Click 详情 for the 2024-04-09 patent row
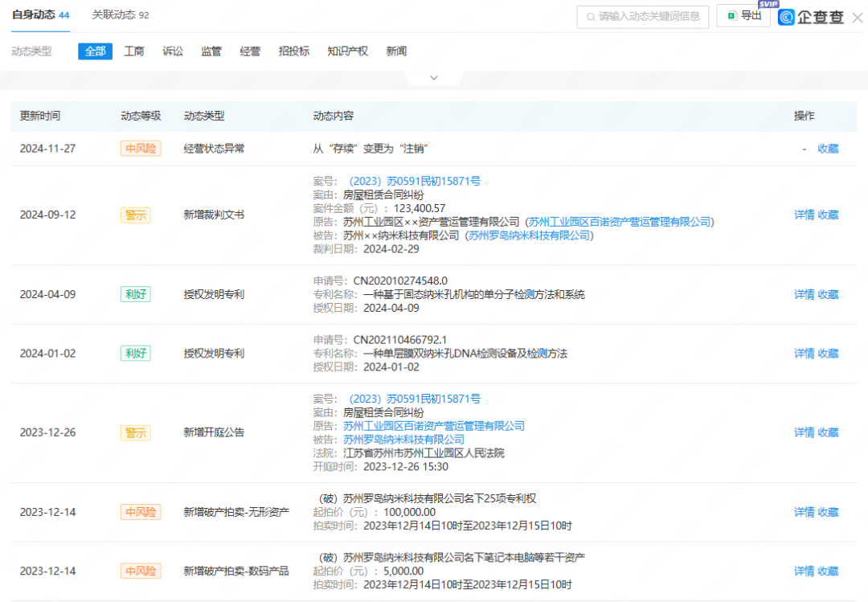Viewport: 868px width, 602px height. click(x=804, y=295)
